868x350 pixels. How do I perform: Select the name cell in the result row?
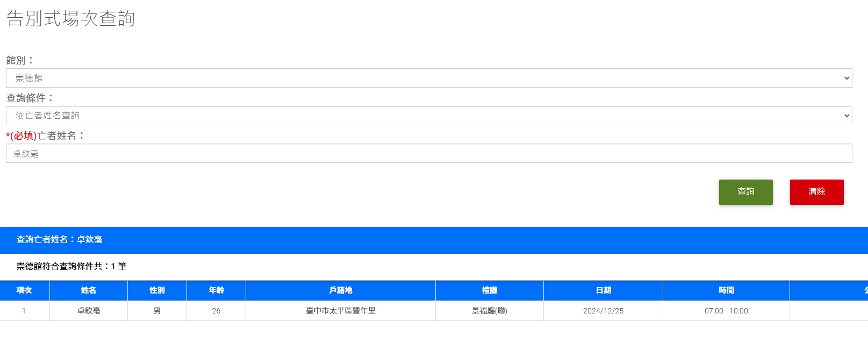coord(89,311)
